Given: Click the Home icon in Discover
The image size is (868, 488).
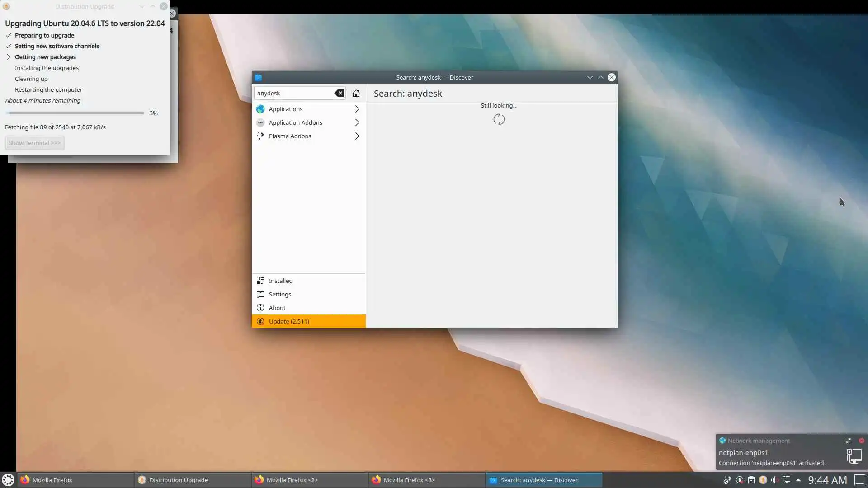Looking at the screenshot, I should (356, 93).
